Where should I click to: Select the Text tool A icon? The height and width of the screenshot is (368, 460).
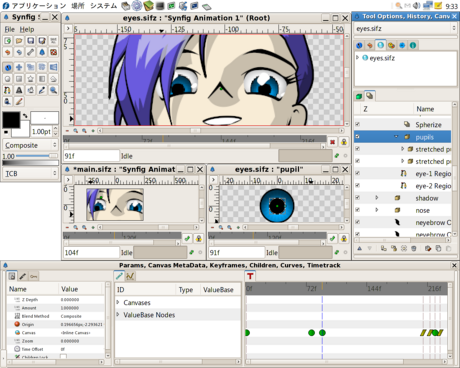point(19,90)
